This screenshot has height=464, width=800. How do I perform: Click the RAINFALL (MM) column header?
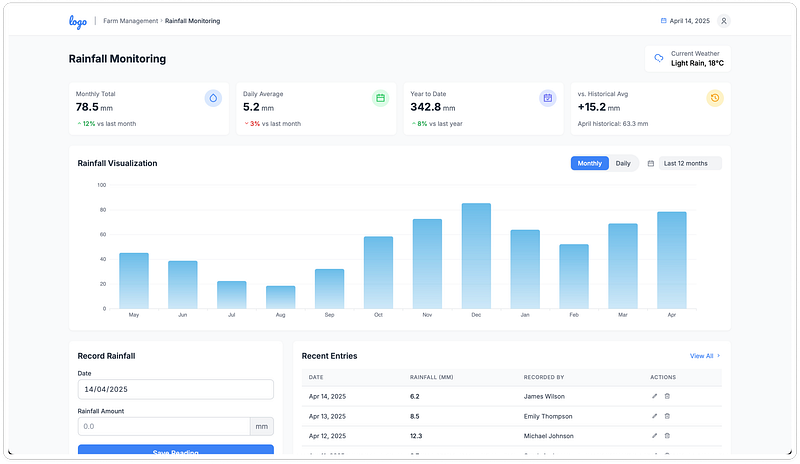point(431,377)
